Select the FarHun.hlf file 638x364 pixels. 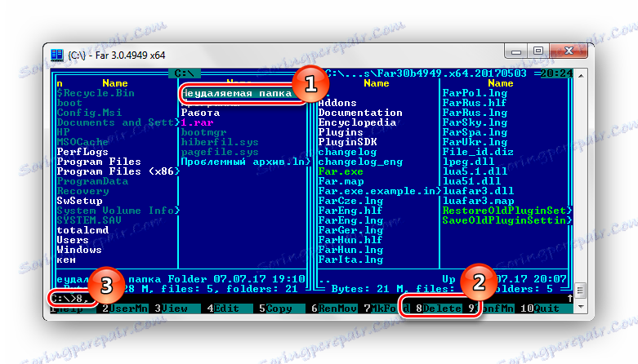click(350, 240)
